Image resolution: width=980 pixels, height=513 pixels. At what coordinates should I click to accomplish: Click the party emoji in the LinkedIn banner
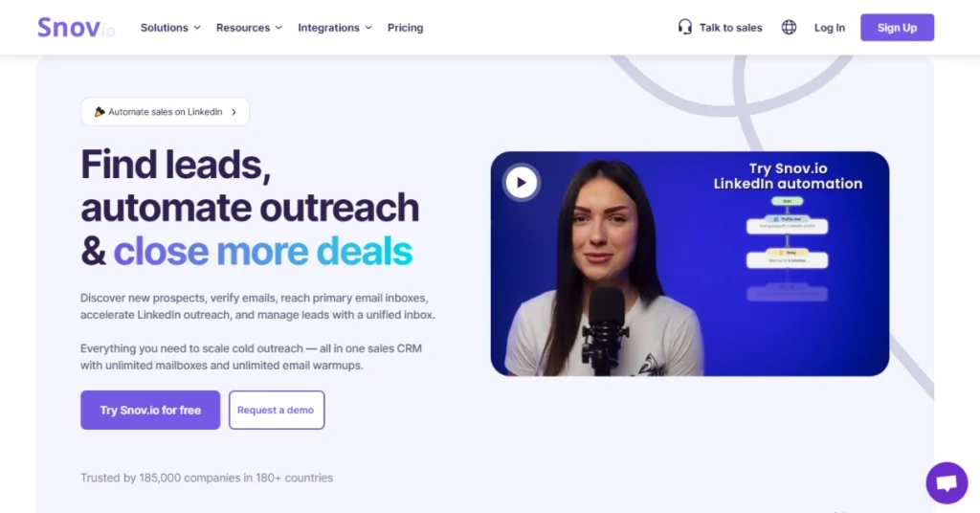(100, 112)
